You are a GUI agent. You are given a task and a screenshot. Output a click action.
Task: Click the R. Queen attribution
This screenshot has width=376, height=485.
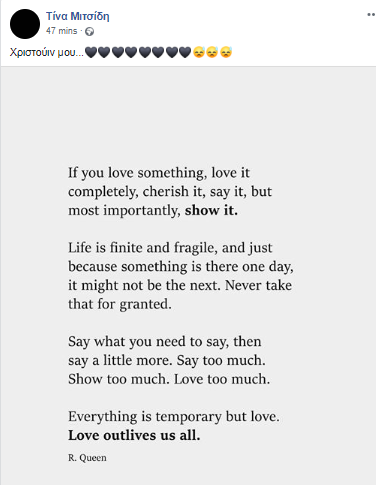click(87, 458)
